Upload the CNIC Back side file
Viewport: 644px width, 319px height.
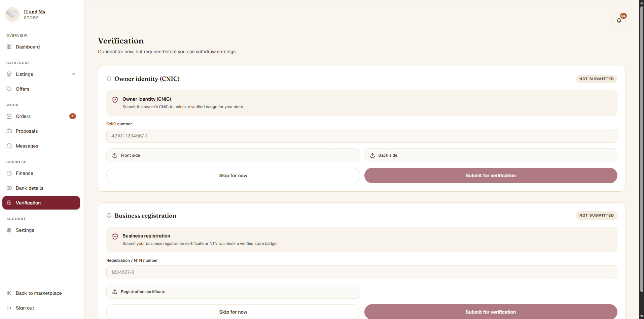[491, 155]
